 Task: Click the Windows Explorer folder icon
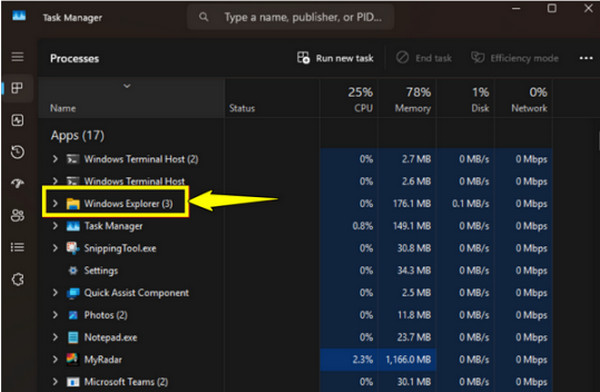tap(73, 204)
